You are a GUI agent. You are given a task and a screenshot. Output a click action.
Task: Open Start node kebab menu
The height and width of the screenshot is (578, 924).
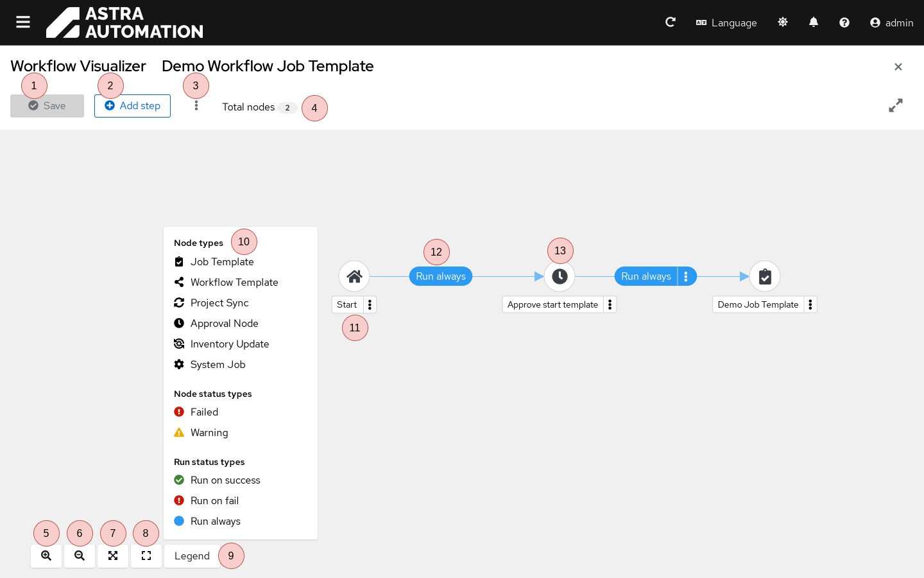370,304
